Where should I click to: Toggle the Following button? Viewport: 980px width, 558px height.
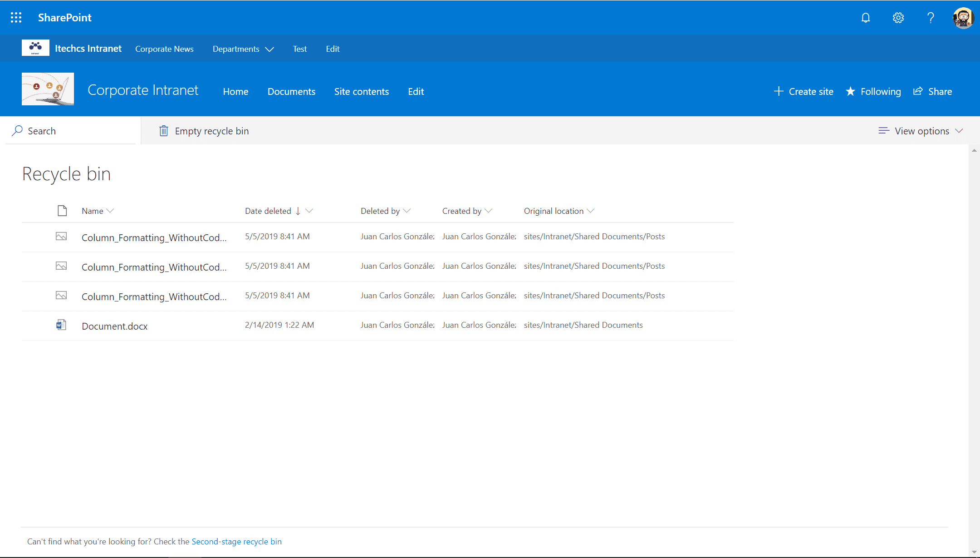[873, 91]
